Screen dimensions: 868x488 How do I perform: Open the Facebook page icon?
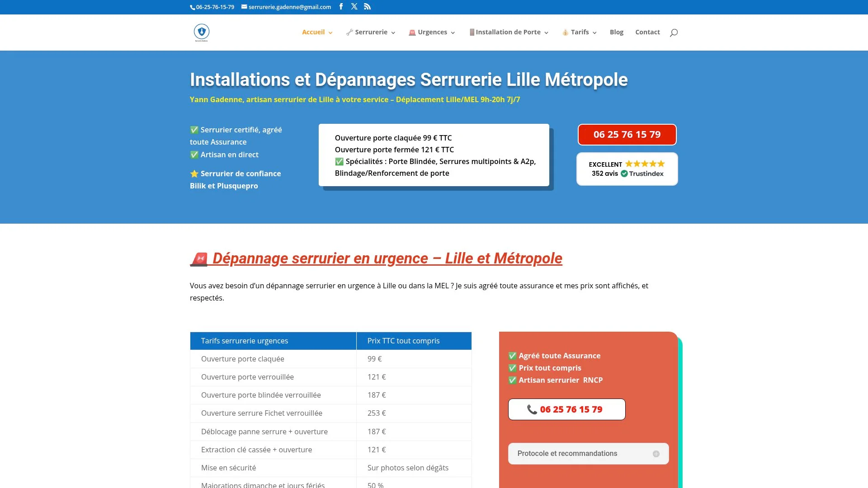point(341,7)
